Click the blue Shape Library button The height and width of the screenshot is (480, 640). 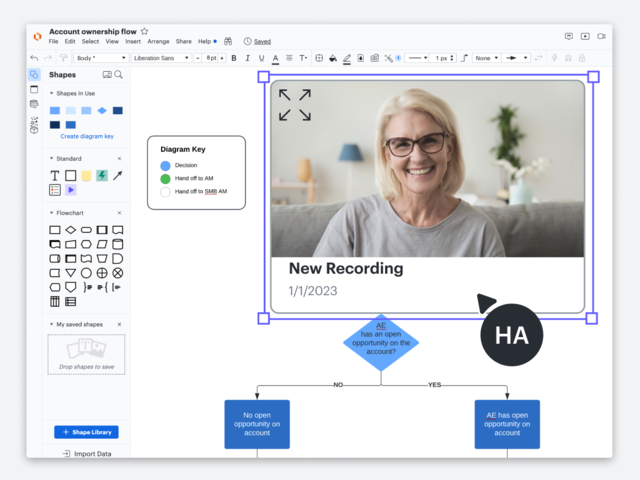86,432
